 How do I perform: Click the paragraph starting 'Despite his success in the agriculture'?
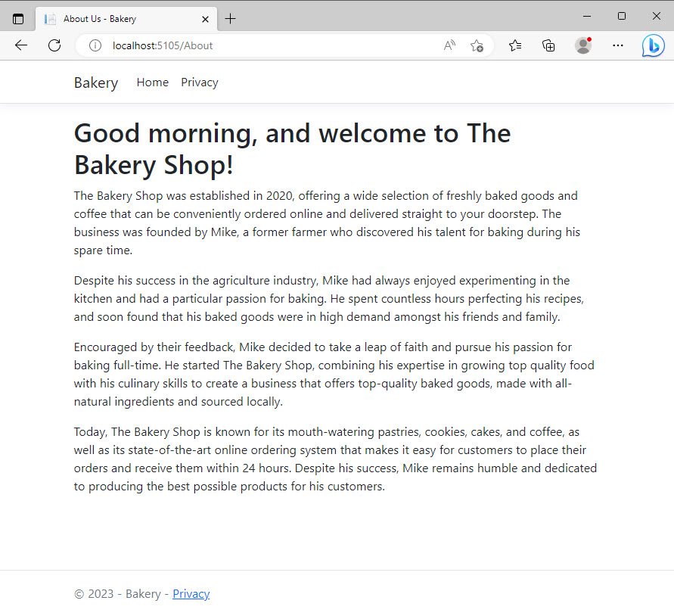329,298
